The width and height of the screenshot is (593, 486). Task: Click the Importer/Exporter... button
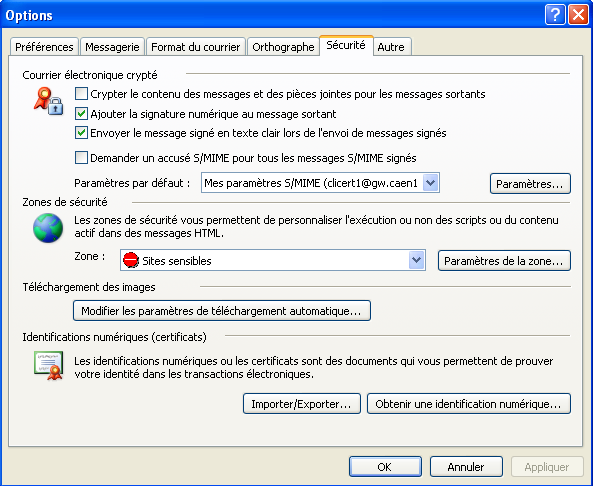(301, 404)
